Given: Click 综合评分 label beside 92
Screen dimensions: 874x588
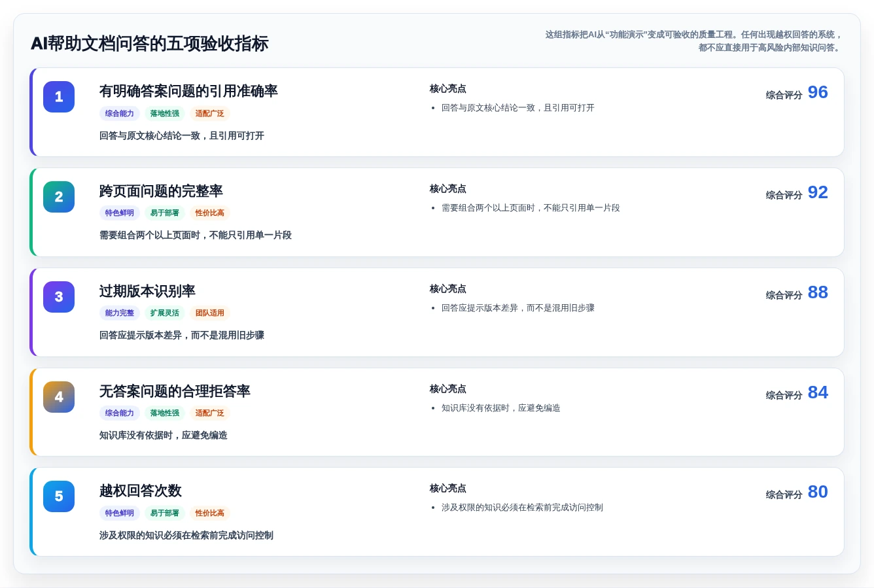Looking at the screenshot, I should pyautogui.click(x=784, y=196).
